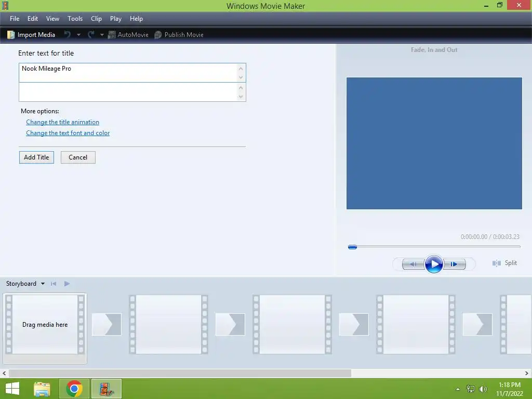This screenshot has width=532, height=399.
Task: Select the fourth empty storyboard cell
Action: tap(416, 325)
